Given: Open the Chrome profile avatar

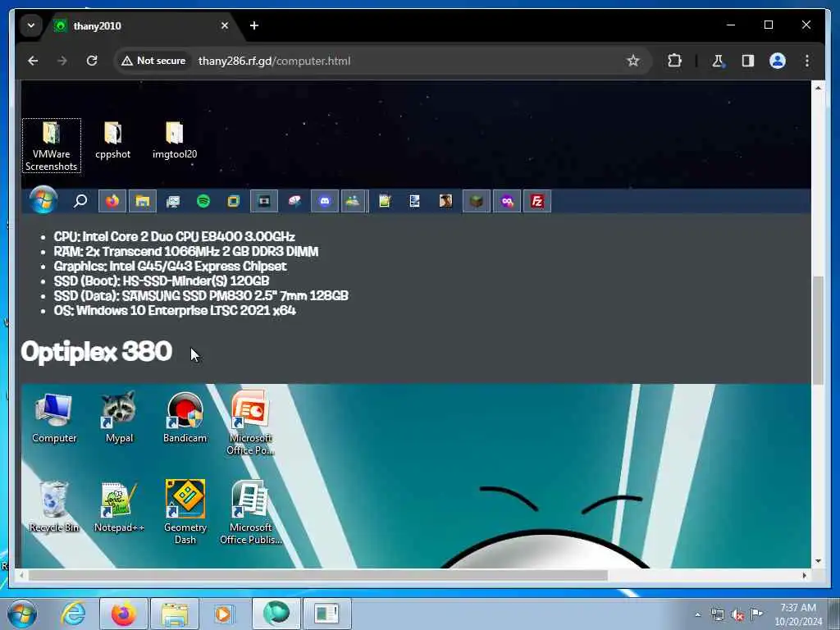Looking at the screenshot, I should pyautogui.click(x=778, y=61).
